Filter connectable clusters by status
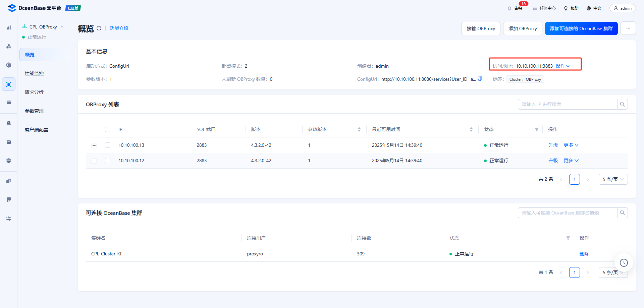644x308 pixels. click(568, 238)
